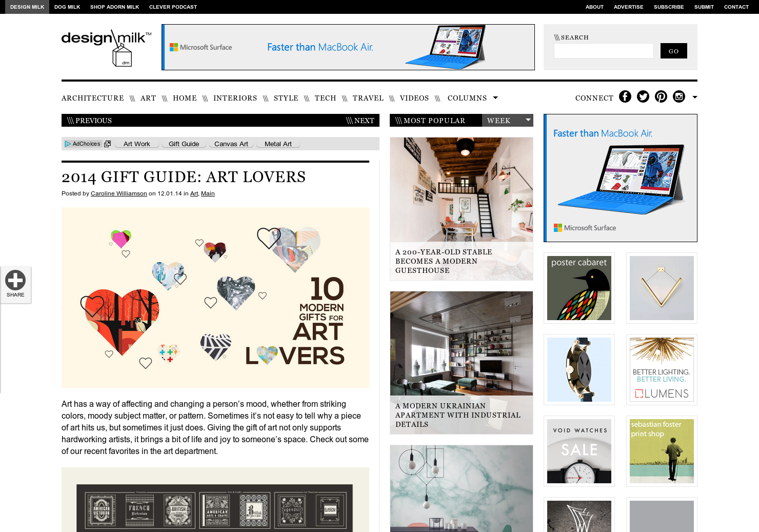759x532 pixels.
Task: Click the plus icon on the Share widget
Action: click(x=15, y=280)
